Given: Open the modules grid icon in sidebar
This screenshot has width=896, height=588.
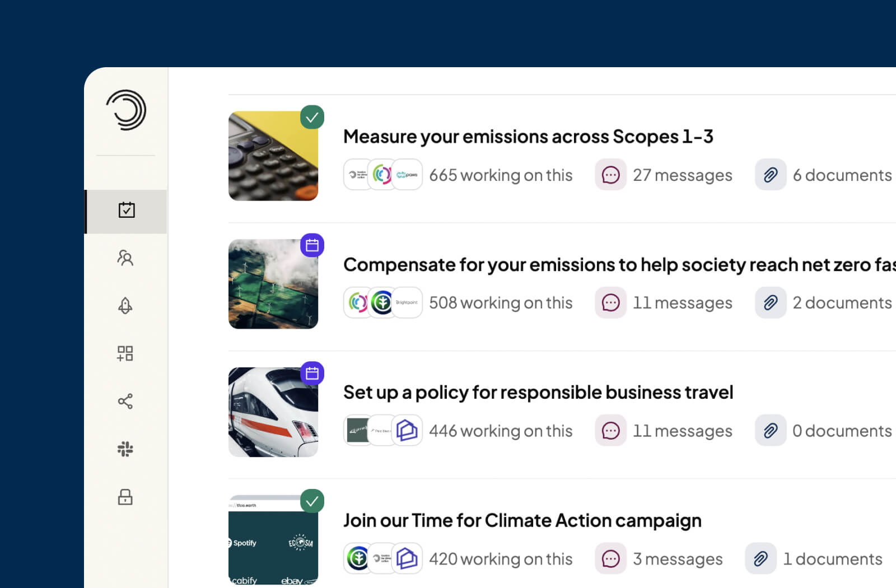Looking at the screenshot, I should coord(125,353).
